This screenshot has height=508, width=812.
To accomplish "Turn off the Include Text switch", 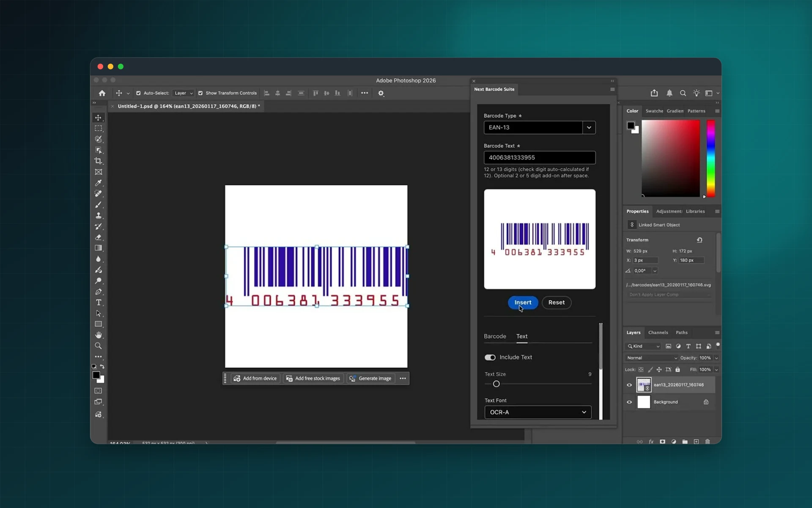I will 490,357.
